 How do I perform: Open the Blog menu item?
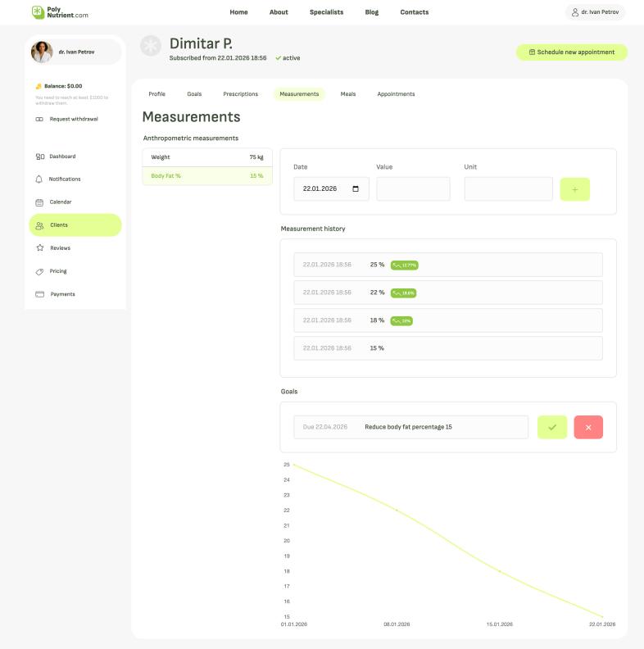372,12
